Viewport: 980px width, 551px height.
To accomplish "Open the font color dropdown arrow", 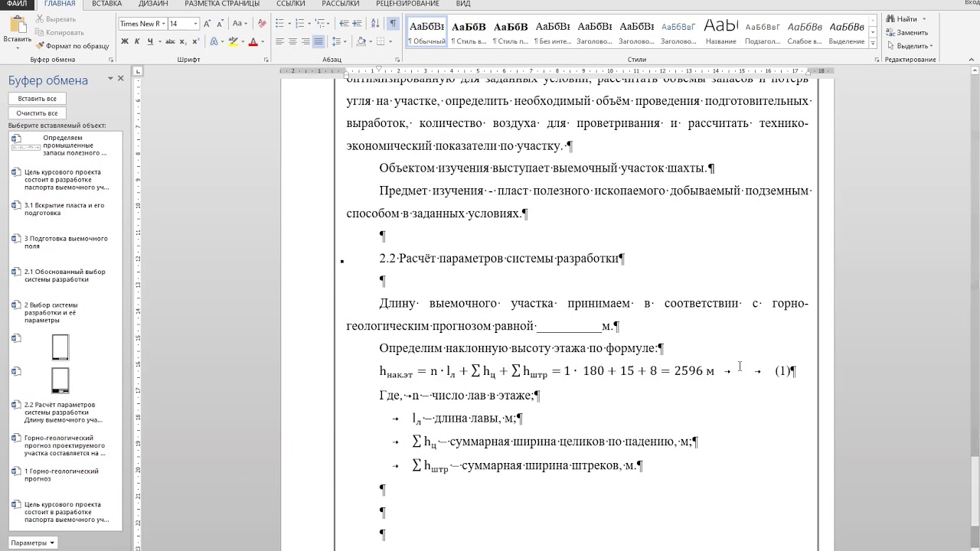I will (x=263, y=41).
